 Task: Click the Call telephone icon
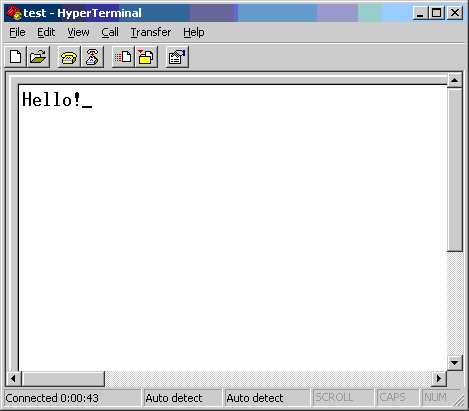pyautogui.click(x=69, y=57)
